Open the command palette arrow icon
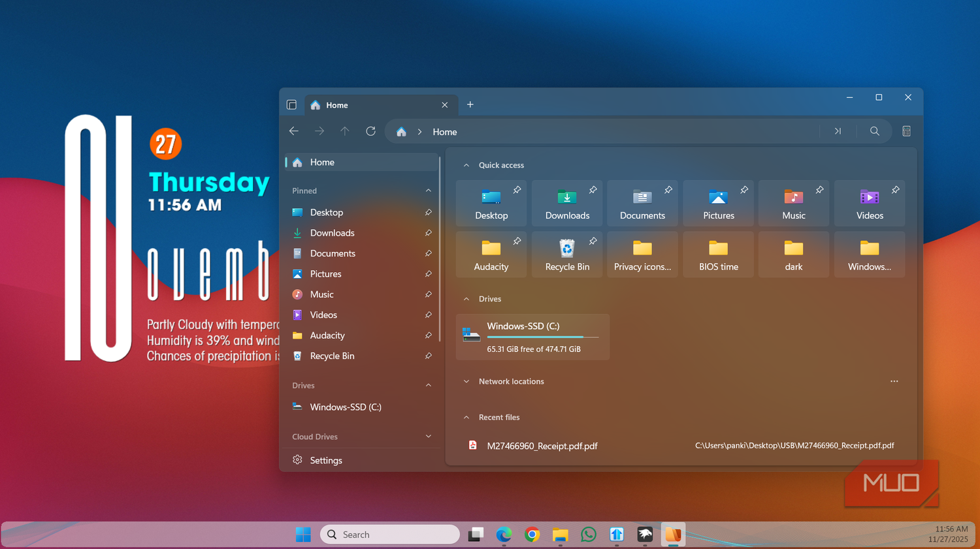This screenshot has width=980, height=549. tap(838, 131)
